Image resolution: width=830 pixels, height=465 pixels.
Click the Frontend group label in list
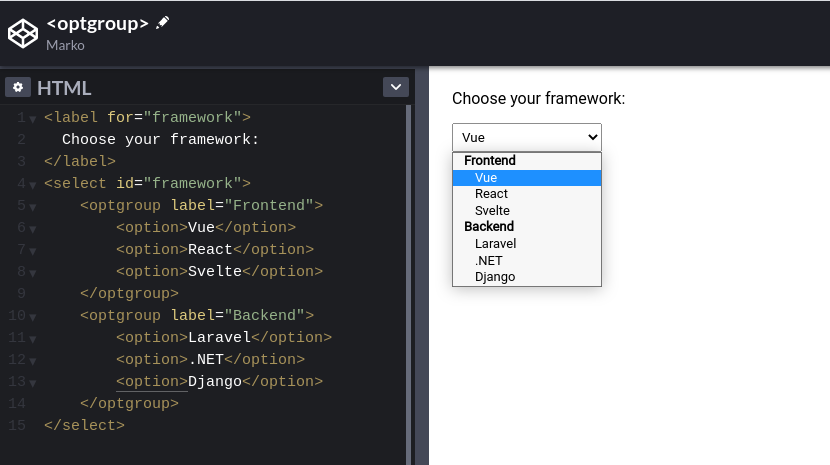coord(490,160)
